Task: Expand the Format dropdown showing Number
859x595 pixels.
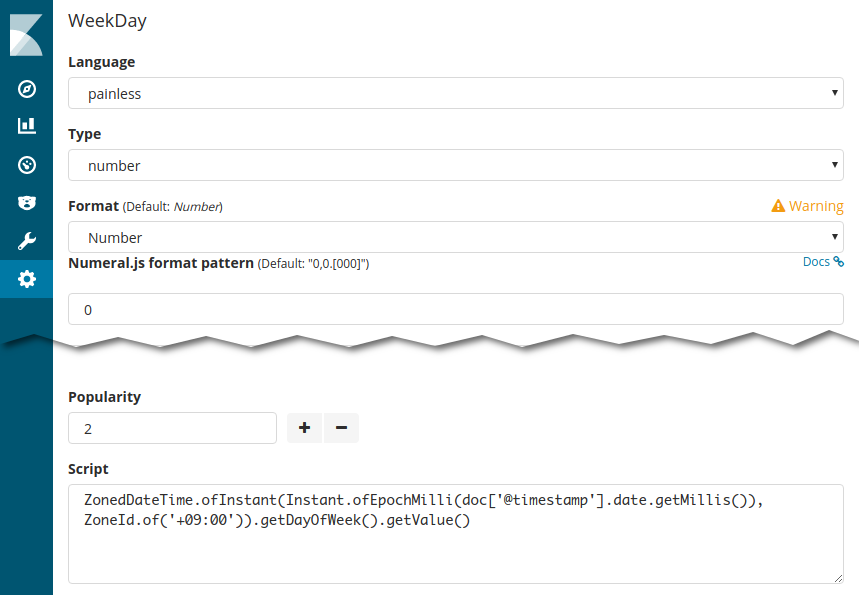Action: coord(455,238)
